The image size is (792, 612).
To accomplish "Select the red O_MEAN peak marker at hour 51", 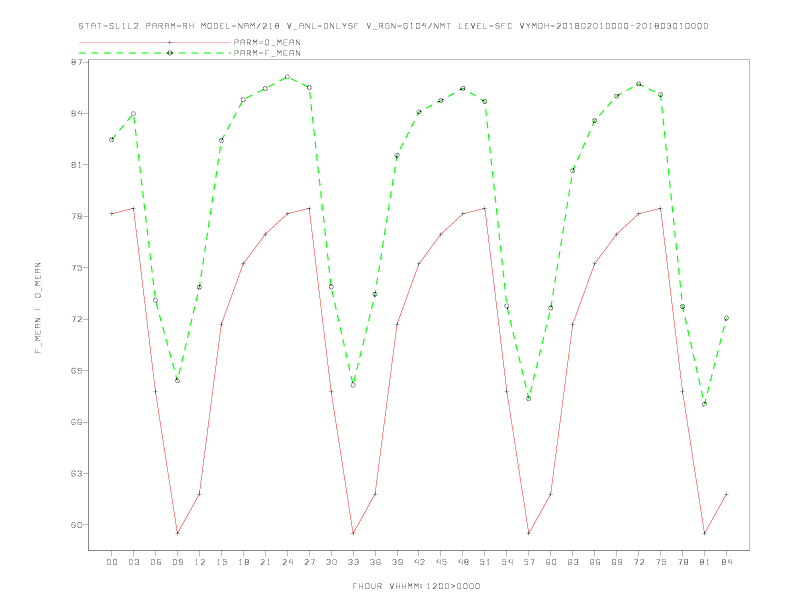I will pos(485,208).
